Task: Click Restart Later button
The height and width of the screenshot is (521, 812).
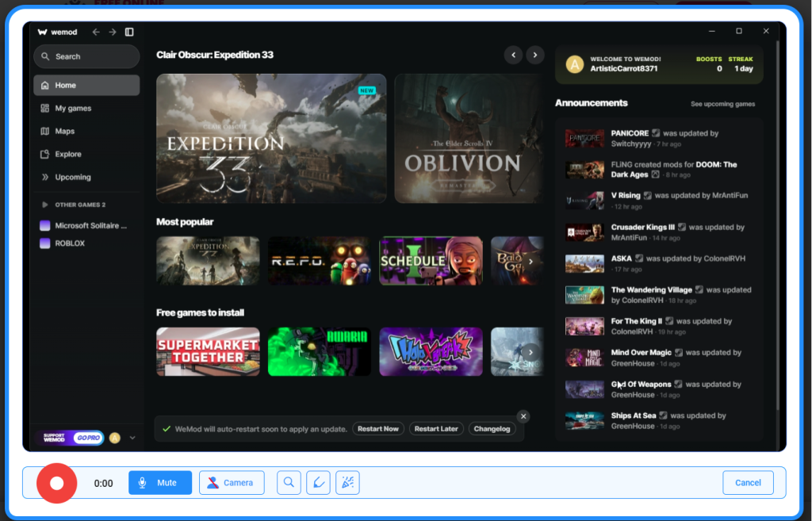Action: pos(436,429)
